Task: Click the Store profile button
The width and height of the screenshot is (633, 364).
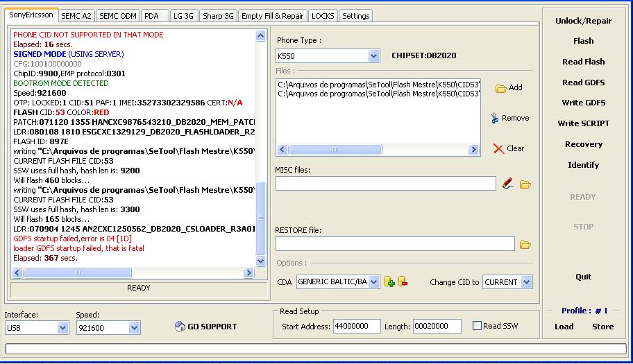Action: [x=602, y=327]
